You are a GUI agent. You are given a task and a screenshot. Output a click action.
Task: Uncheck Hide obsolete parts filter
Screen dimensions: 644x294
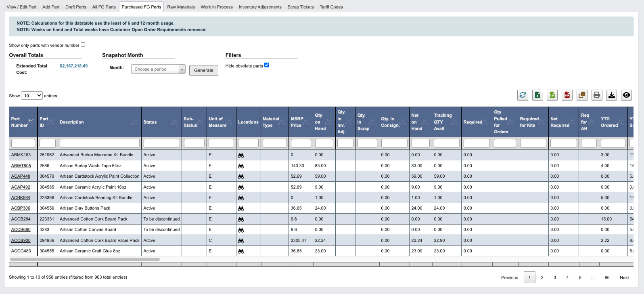(267, 65)
